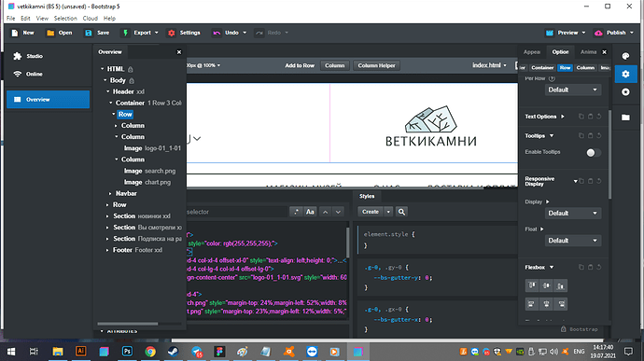Select Image logo-01_1-01 in tree
This screenshot has width=644, height=361.
(152, 148)
